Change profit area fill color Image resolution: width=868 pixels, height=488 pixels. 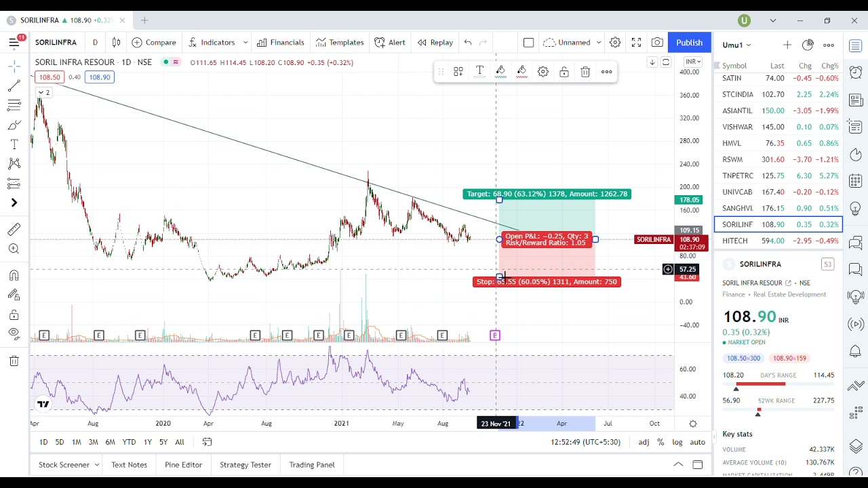coord(500,71)
